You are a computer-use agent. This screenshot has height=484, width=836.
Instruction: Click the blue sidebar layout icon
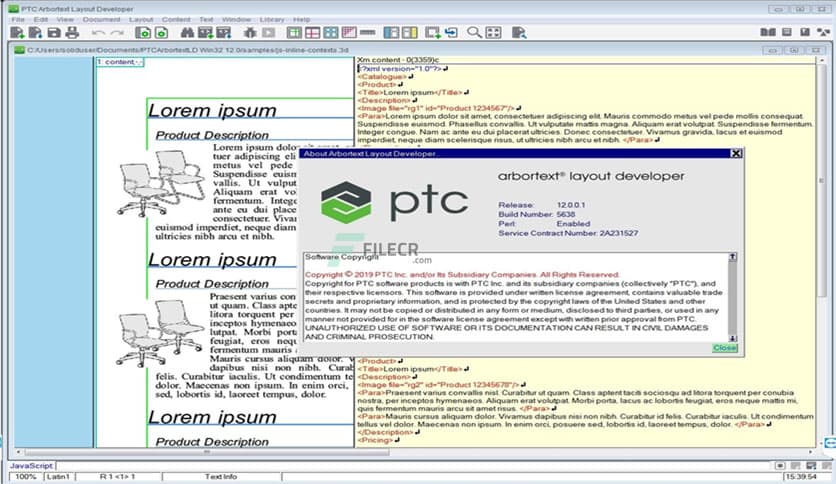tap(391, 33)
